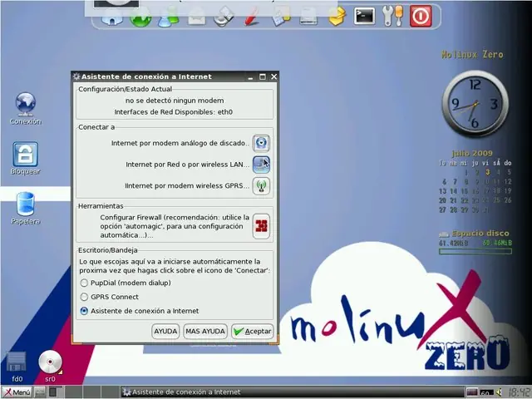Screen dimensions: 532x399
Task: Launch the terminal console dock icon
Action: (364, 16)
